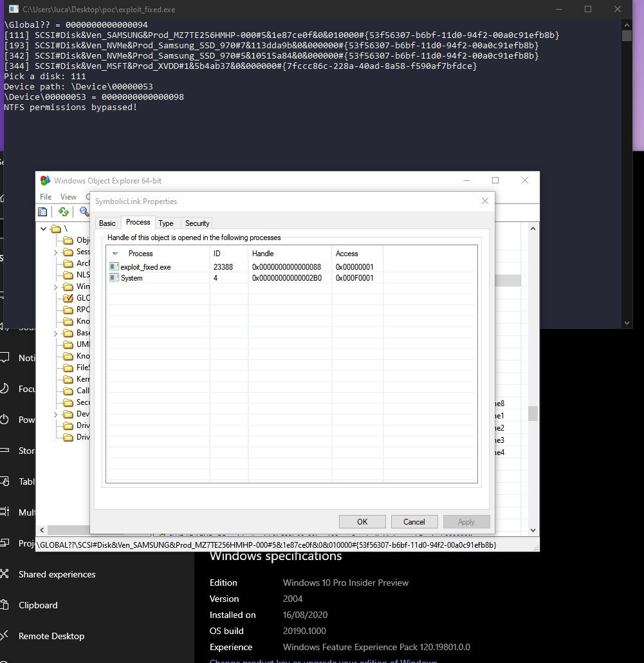The height and width of the screenshot is (663, 644).
Task: Click the properties toolbar icon in Object Explorer
Action: click(x=42, y=212)
